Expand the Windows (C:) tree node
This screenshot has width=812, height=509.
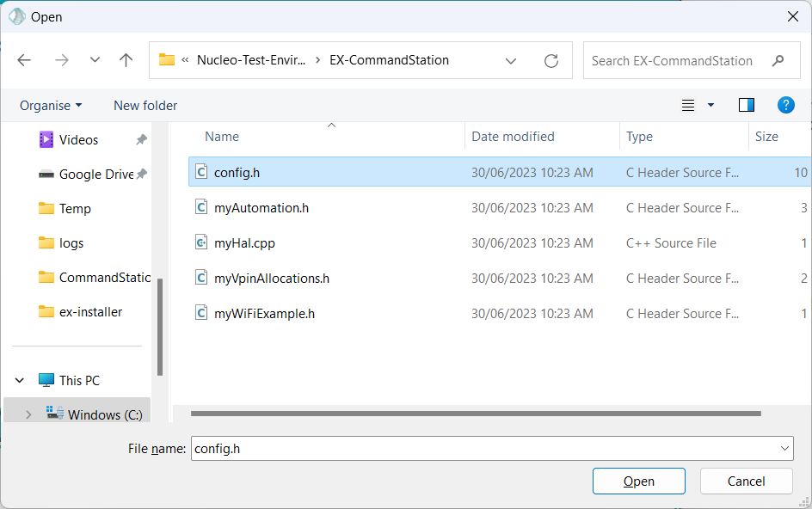[x=28, y=415]
